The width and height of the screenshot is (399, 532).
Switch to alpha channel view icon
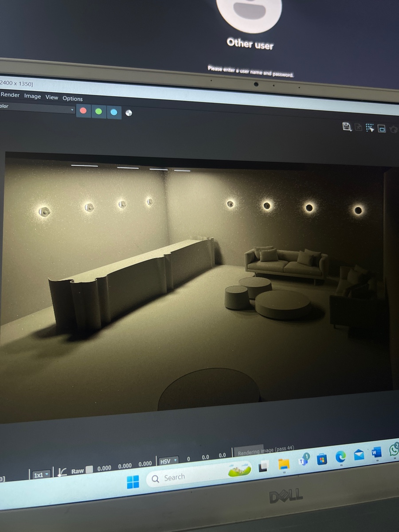(x=129, y=113)
